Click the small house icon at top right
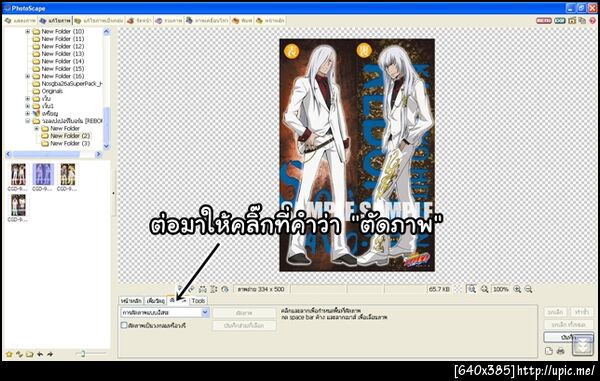Image resolution: width=600 pixels, height=381 pixels. (572, 21)
